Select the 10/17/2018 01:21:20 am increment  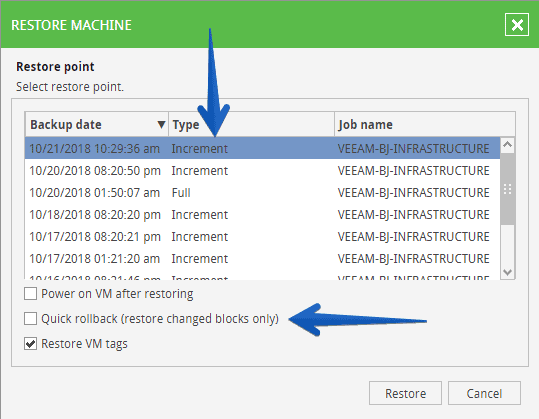click(x=263, y=258)
